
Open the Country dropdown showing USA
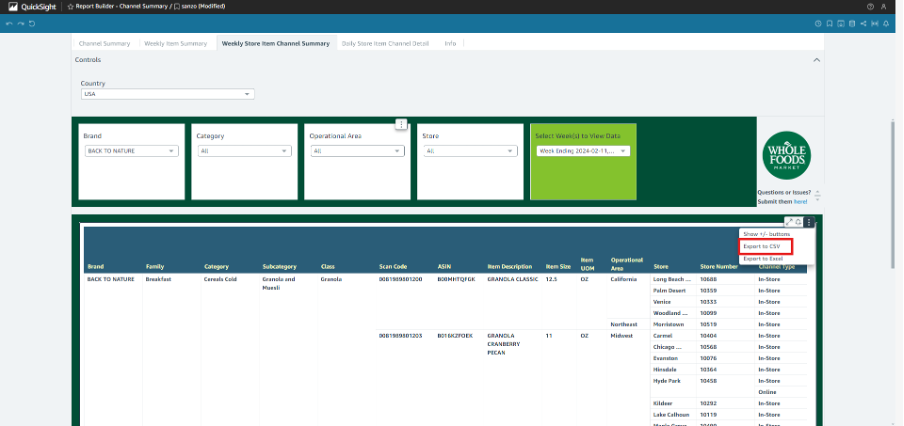pyautogui.click(x=168, y=94)
